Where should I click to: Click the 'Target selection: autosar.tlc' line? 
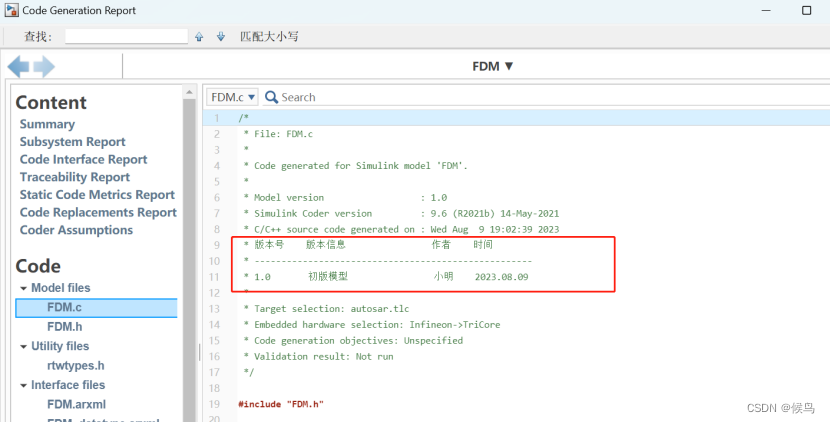pos(326,309)
